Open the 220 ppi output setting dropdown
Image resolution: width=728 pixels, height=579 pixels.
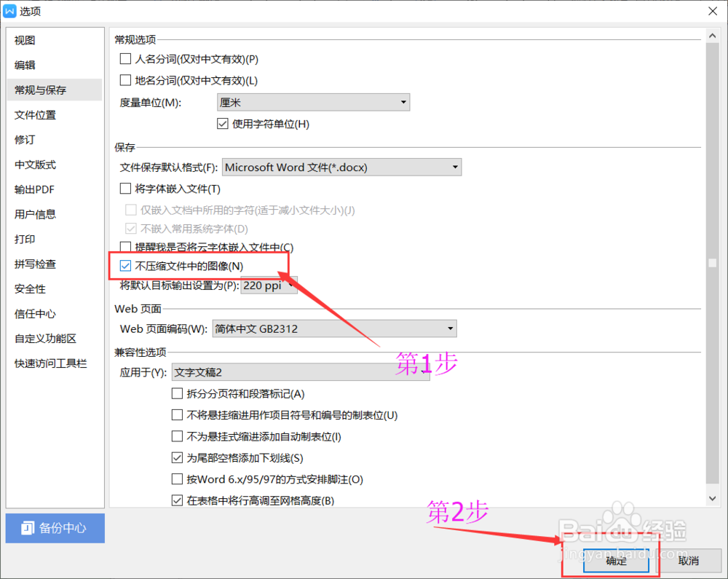(x=269, y=285)
